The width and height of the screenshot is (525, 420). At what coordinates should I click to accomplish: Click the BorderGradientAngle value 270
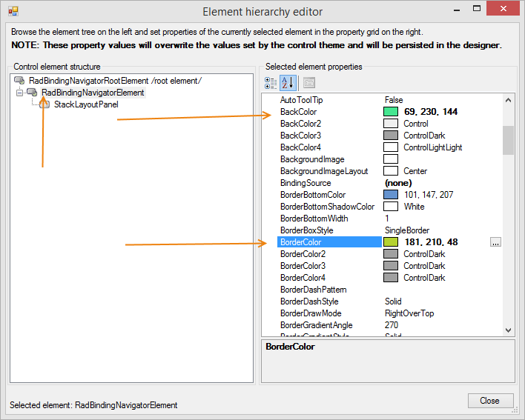coord(391,325)
